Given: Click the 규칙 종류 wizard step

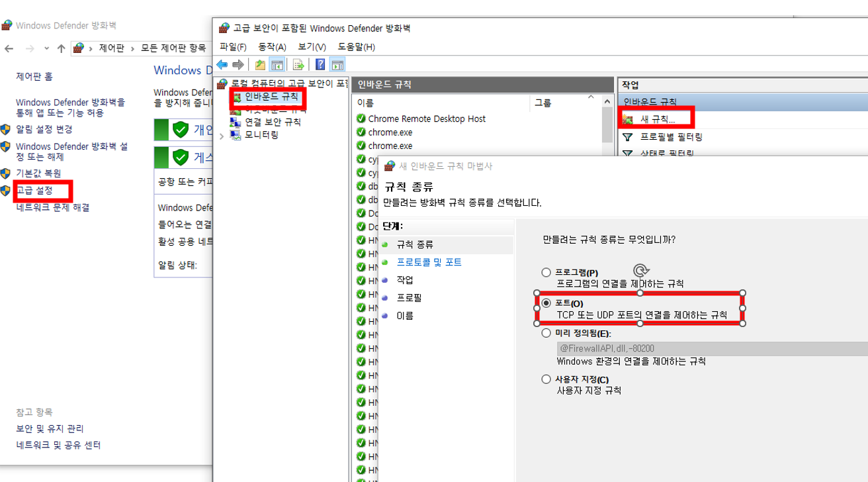Looking at the screenshot, I should (415, 244).
